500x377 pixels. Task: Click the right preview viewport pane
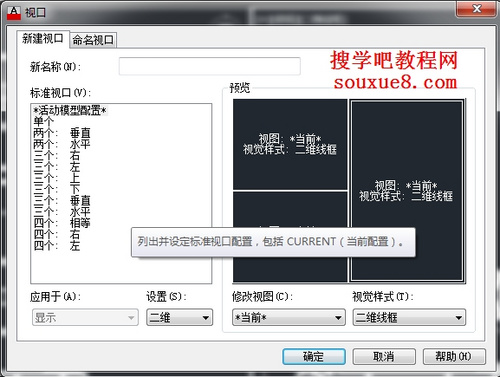[x=407, y=191]
